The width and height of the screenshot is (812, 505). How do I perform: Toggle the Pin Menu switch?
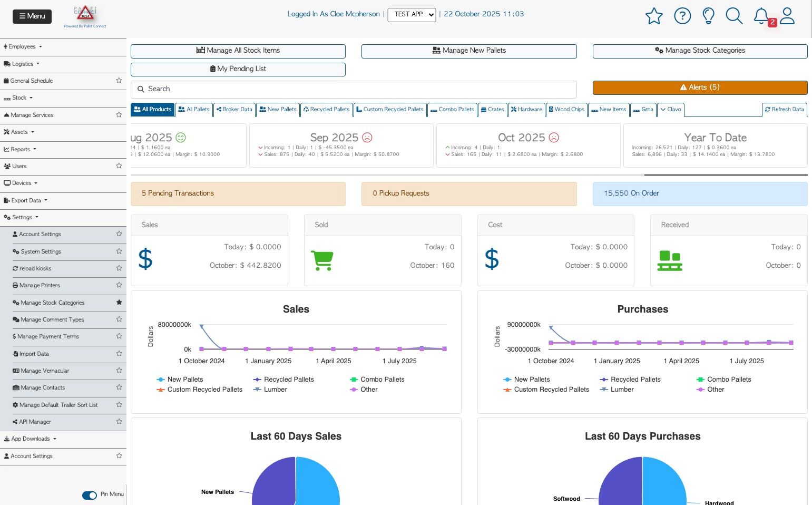tap(90, 495)
